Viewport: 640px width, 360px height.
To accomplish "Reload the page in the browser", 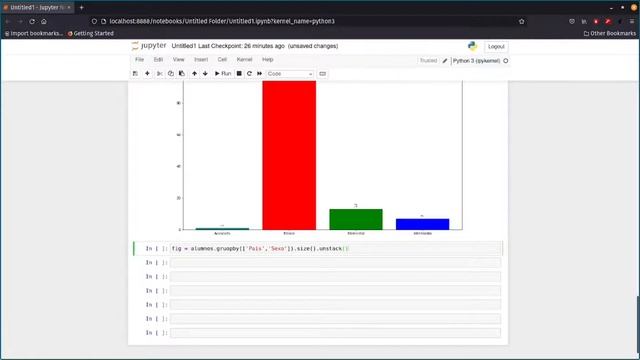I will [x=32, y=21].
